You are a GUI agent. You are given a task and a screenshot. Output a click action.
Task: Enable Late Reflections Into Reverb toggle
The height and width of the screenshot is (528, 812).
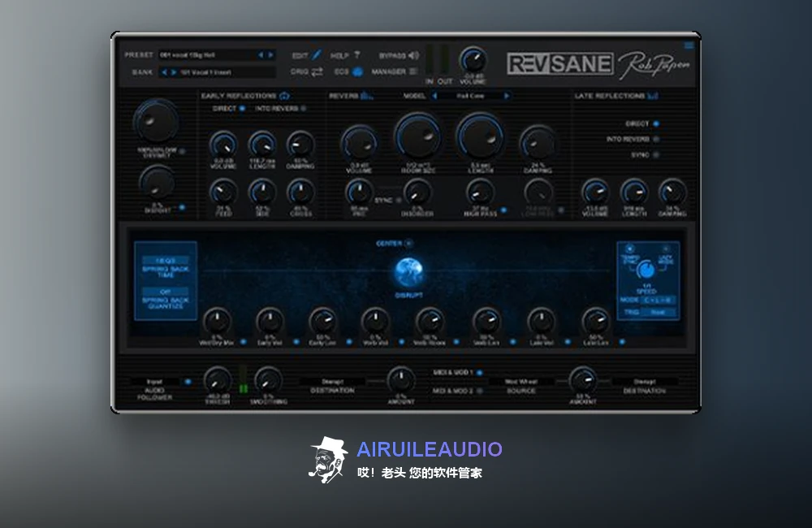point(656,139)
